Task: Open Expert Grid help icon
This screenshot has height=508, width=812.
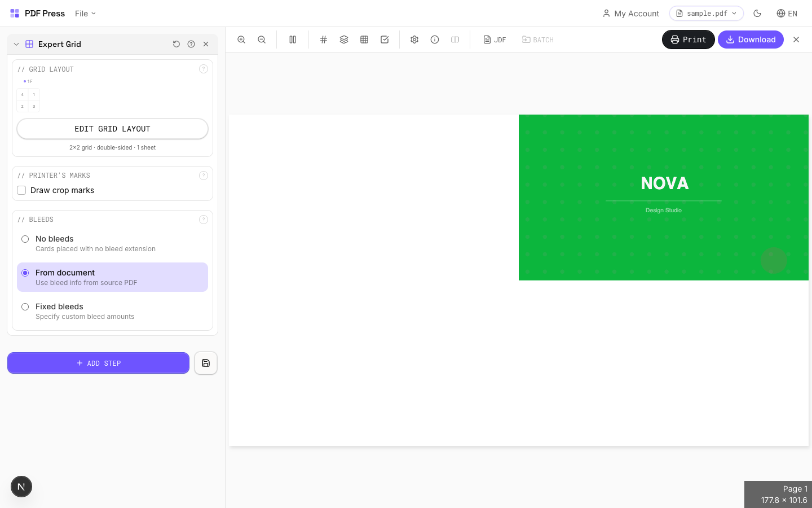Action: (191, 44)
